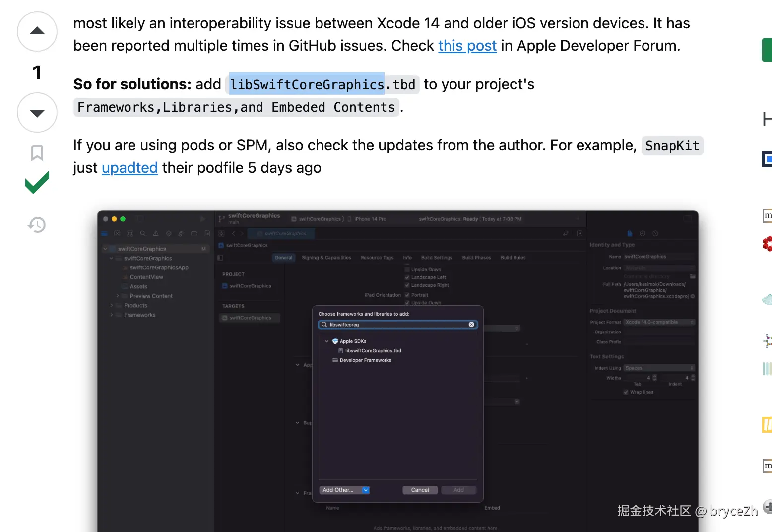Screen dimensions: 772x532
Task: Toggle the Wrap lines checkbox
Action: click(x=626, y=392)
